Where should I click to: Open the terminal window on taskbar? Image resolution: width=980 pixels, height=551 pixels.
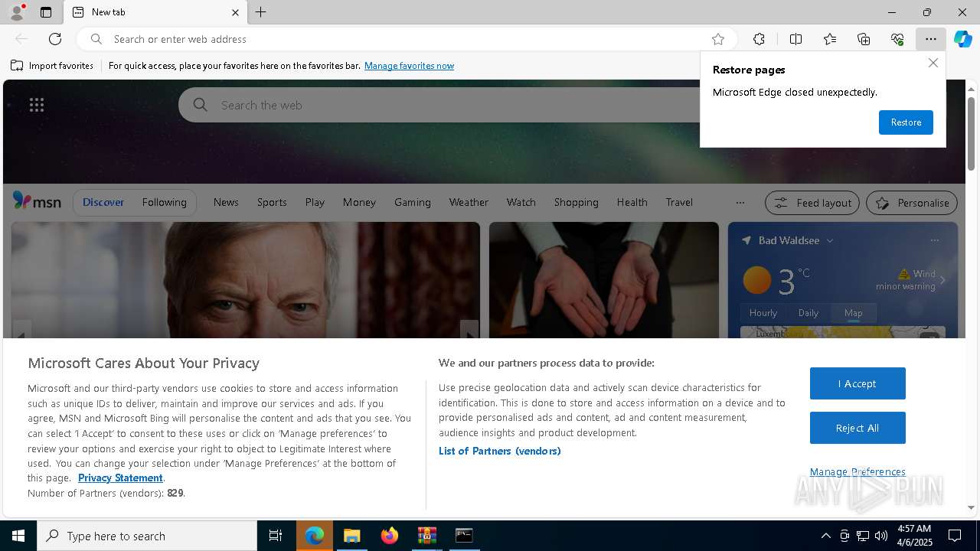click(x=464, y=536)
